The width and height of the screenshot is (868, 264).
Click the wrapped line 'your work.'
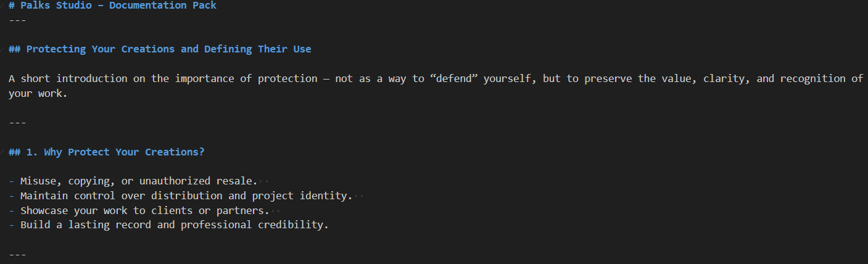point(37,94)
